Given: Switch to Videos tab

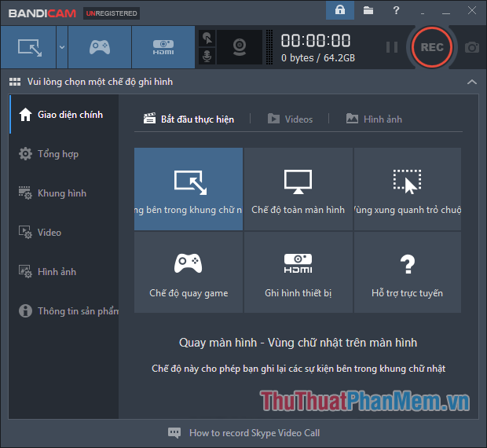Looking at the screenshot, I should (x=290, y=119).
